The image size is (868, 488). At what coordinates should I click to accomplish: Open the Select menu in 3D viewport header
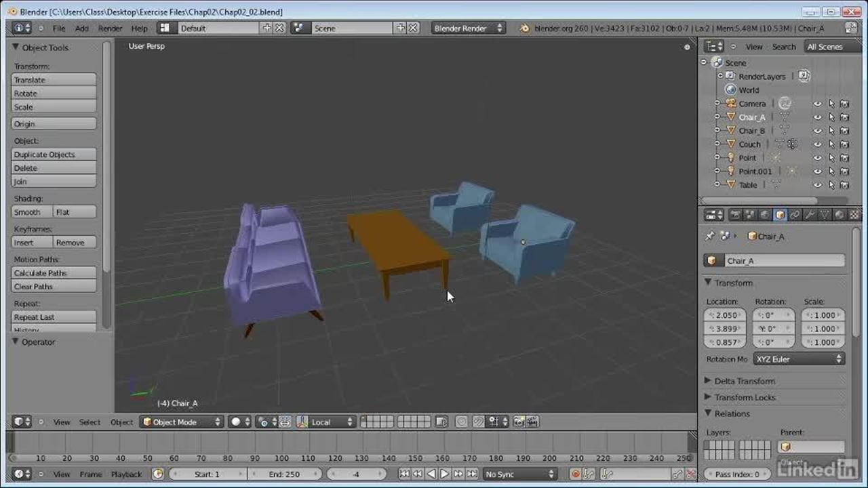pyautogui.click(x=90, y=422)
